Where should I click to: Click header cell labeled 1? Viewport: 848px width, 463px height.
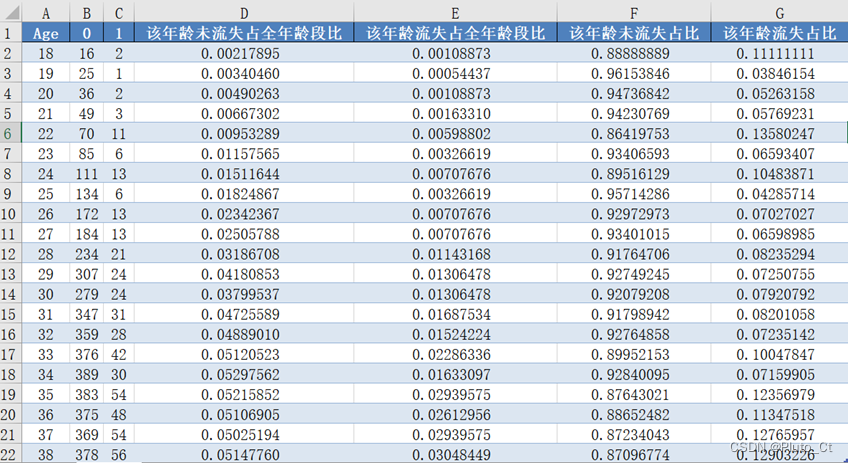(119, 33)
